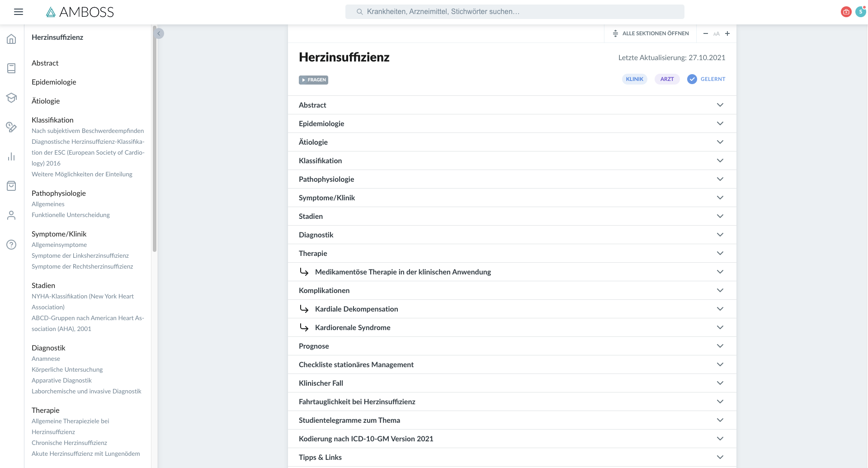Open Akute Herzinsuffizienz mit Lungenödem link
868x468 pixels.
pyautogui.click(x=86, y=454)
